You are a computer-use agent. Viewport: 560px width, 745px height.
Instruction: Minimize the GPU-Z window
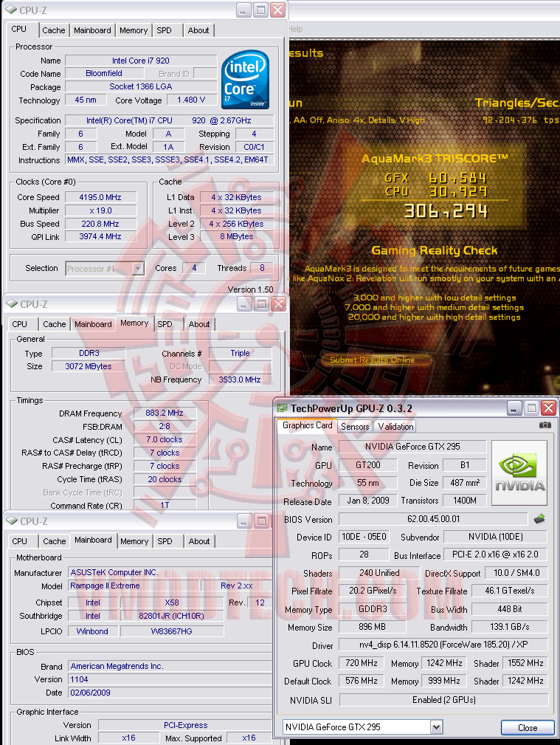point(514,408)
